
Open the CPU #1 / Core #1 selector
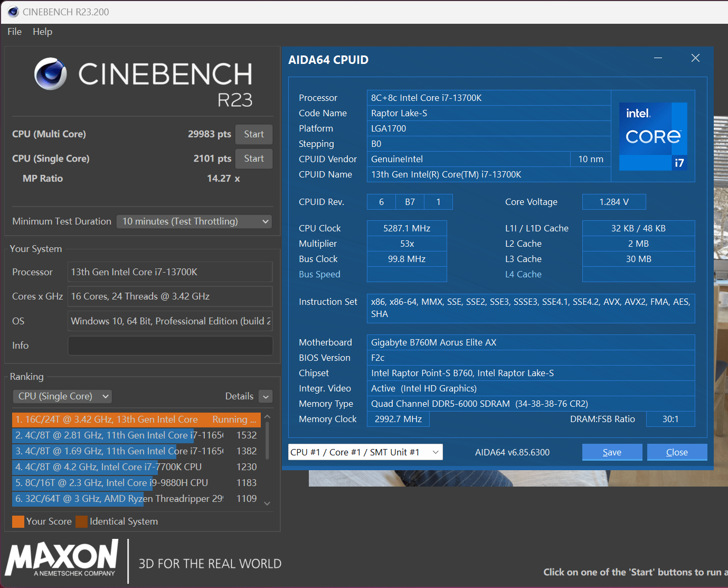tap(365, 452)
